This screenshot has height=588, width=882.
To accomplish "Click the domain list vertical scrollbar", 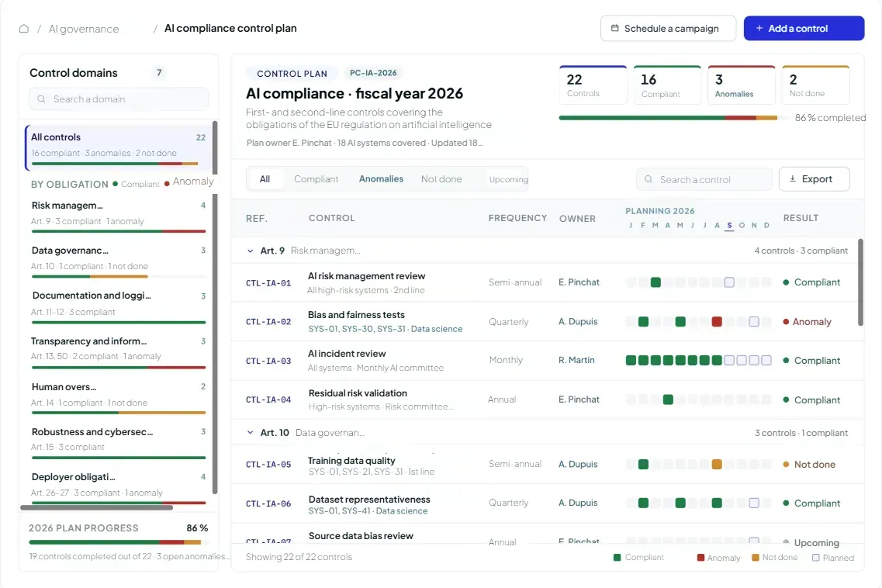I will [x=214, y=306].
